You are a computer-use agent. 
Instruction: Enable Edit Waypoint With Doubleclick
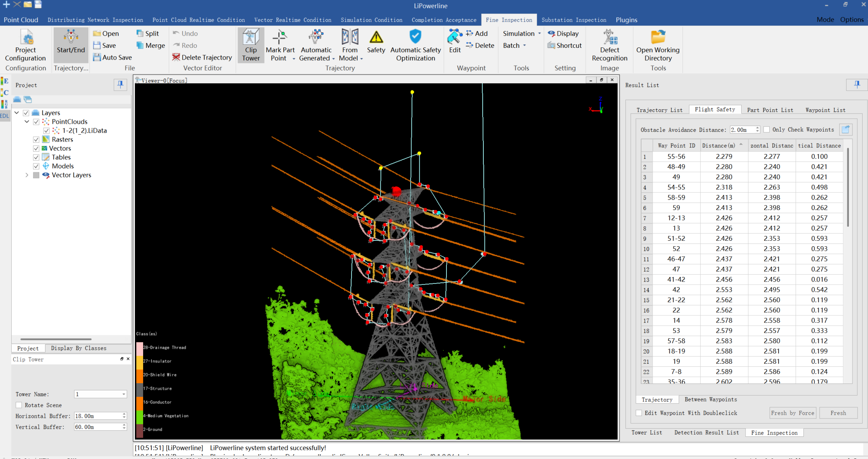[x=639, y=413]
